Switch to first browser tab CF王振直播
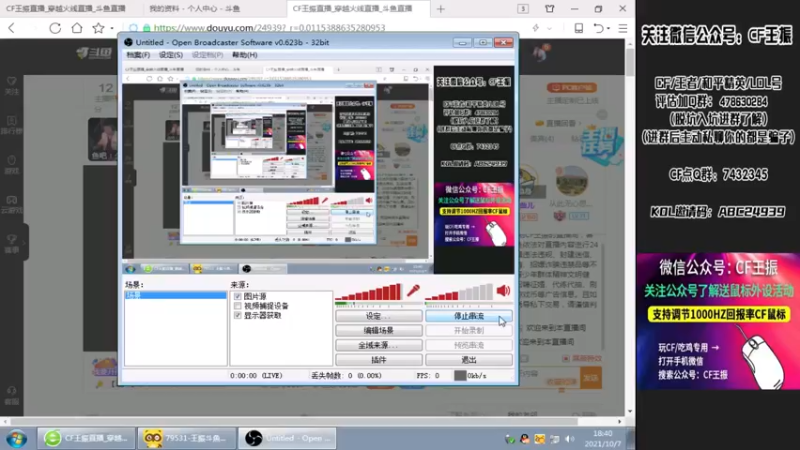This screenshot has width=800, height=450. pyautogui.click(x=66, y=9)
